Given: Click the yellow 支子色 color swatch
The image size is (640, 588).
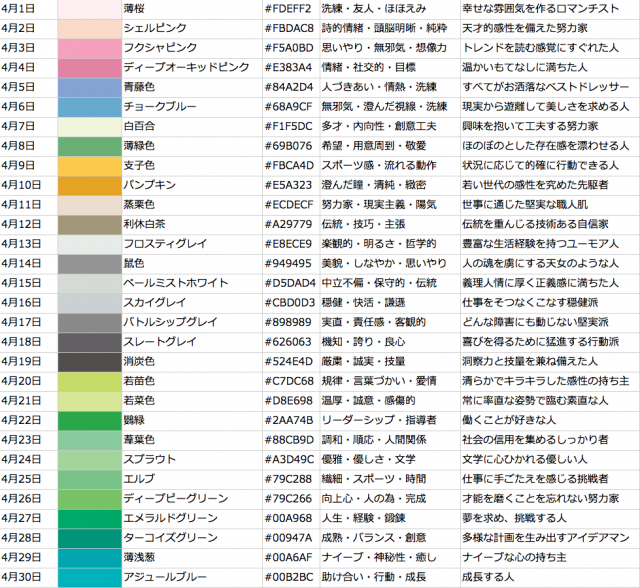Looking at the screenshot, I should pyautogui.click(x=89, y=165).
